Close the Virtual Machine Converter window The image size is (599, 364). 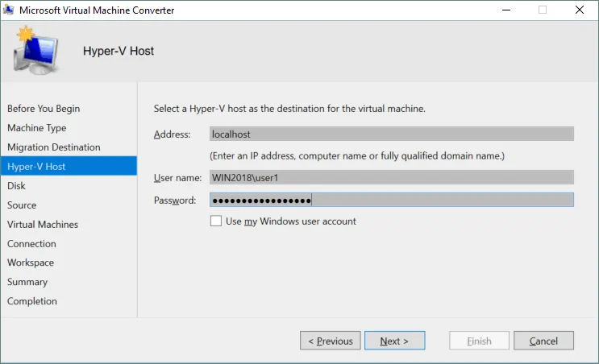coord(580,10)
